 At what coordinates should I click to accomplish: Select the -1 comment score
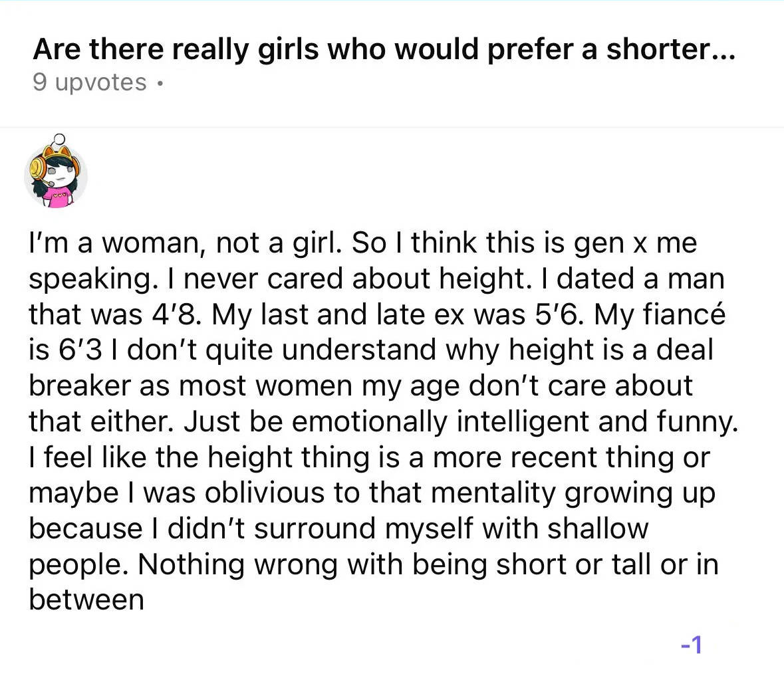tap(692, 645)
